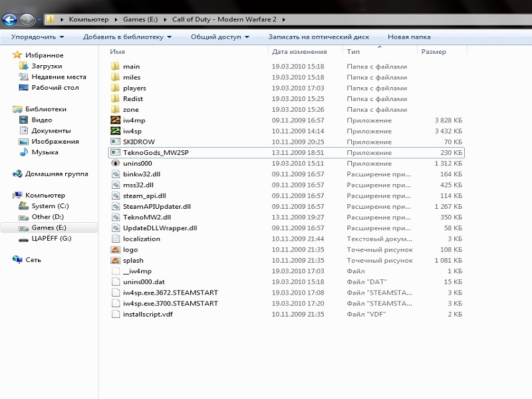Select Недавние места in the sidebar
532x399 pixels.
tap(59, 76)
